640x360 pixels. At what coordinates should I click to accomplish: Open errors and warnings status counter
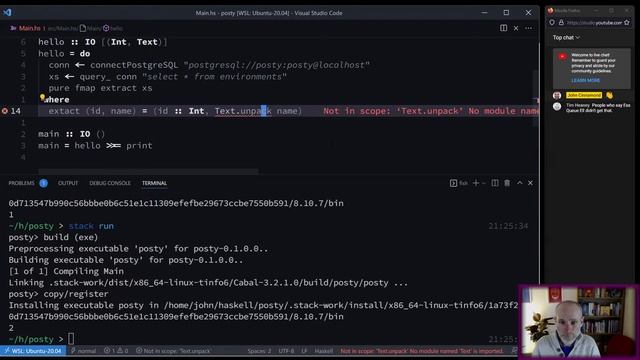tap(116, 351)
